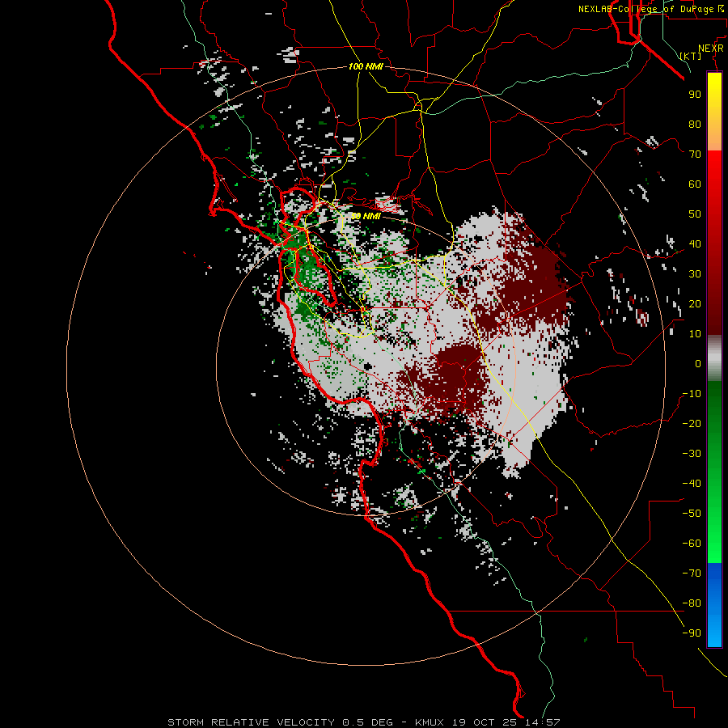Click the positive 50 scale value
728x728 pixels.
pyautogui.click(x=695, y=214)
